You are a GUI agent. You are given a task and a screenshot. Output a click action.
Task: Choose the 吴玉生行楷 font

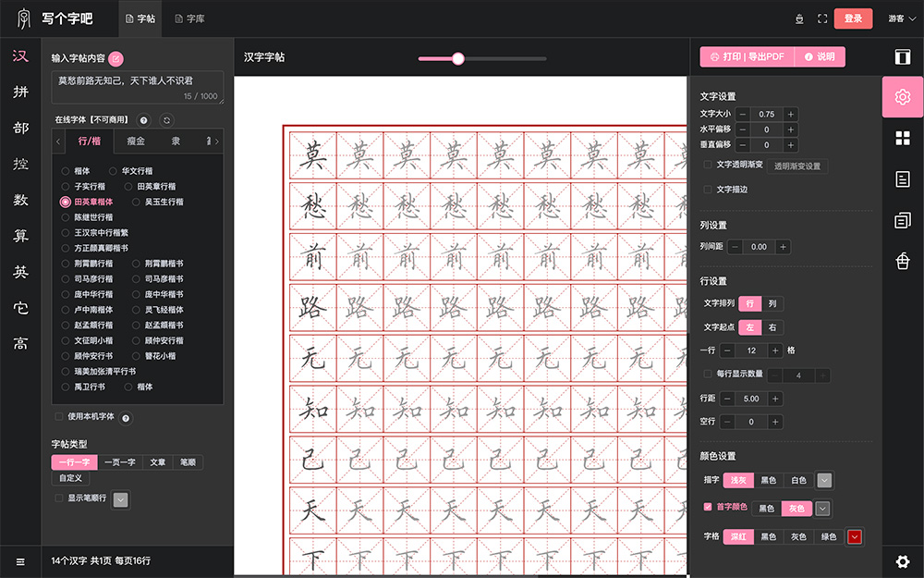(157, 202)
